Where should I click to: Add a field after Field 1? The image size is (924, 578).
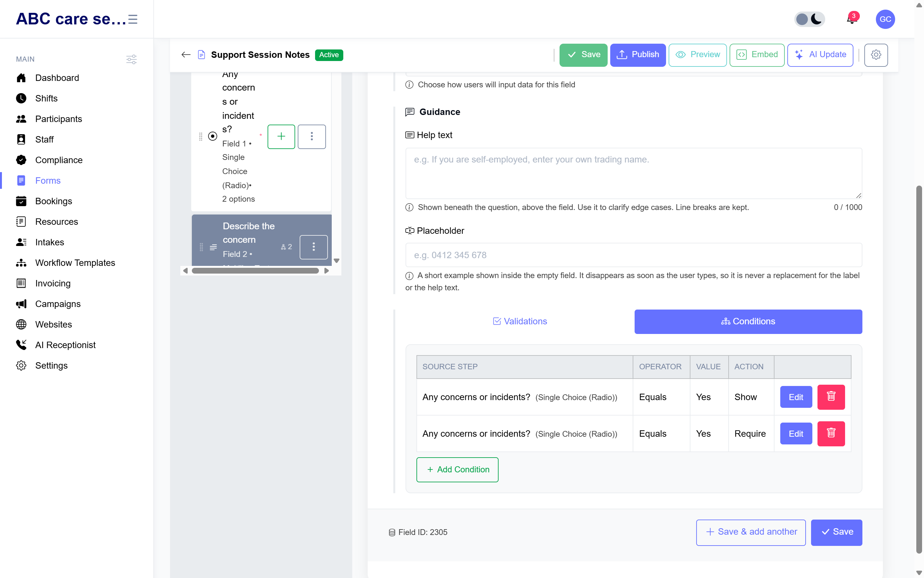coord(281,136)
